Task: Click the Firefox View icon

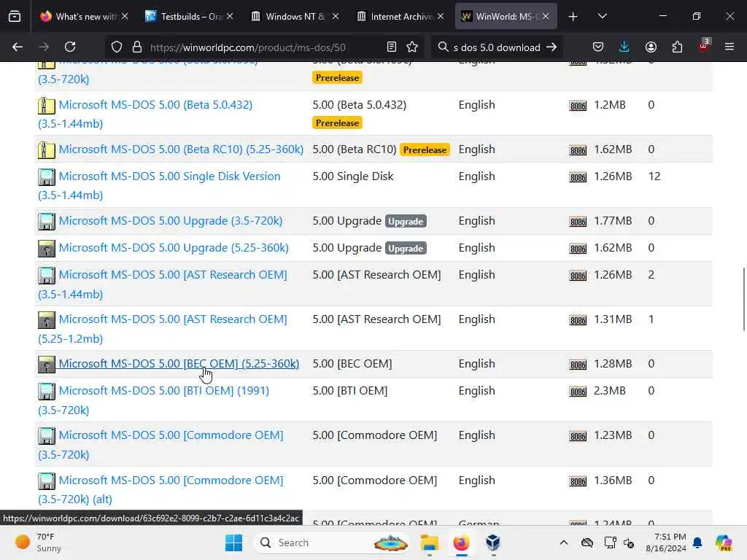Action: (x=15, y=16)
